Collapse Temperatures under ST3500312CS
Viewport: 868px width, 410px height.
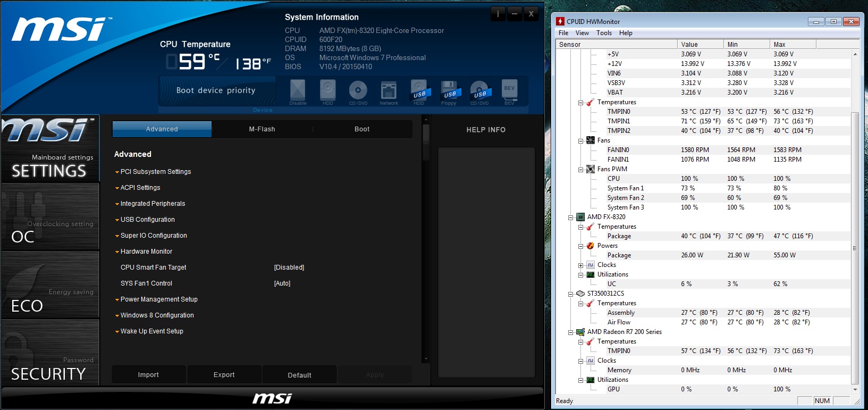click(x=580, y=304)
